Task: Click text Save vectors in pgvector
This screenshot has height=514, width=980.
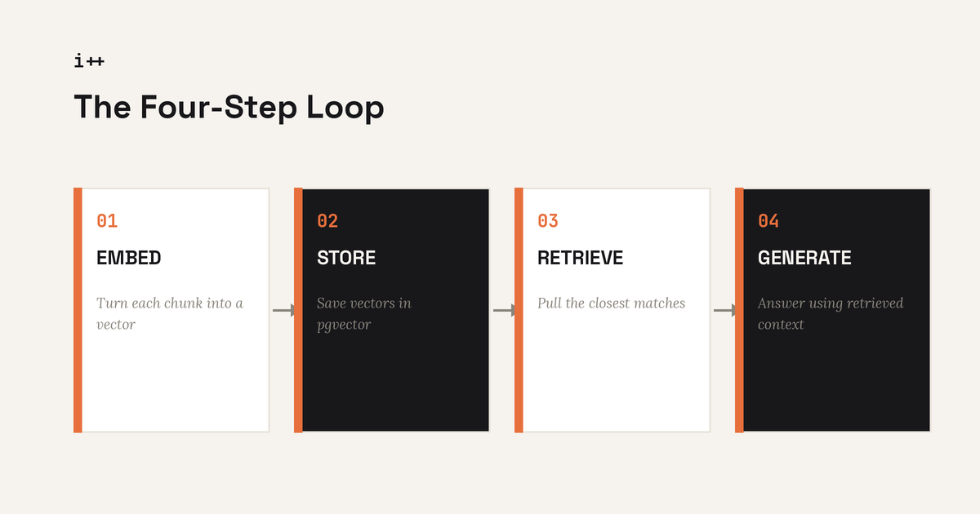Action: (x=364, y=313)
